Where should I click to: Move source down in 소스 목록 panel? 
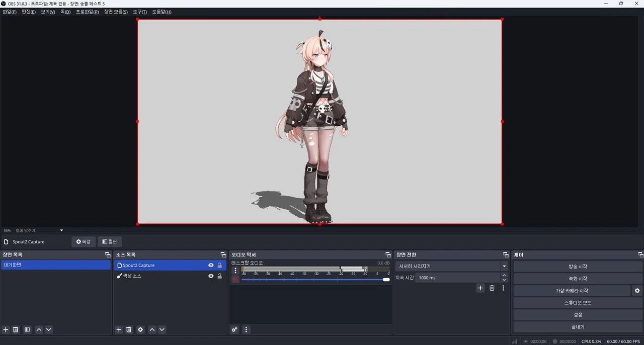162,329
